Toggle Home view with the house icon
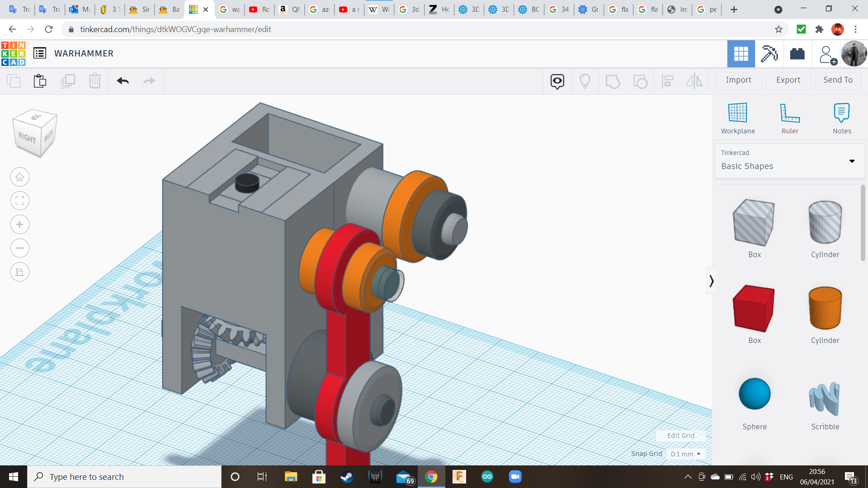Image resolution: width=868 pixels, height=488 pixels. pos(19,177)
